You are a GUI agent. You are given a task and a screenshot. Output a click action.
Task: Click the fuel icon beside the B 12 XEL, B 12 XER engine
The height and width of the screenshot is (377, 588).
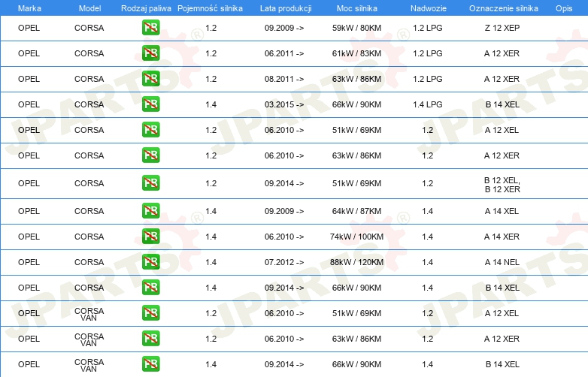coord(150,183)
